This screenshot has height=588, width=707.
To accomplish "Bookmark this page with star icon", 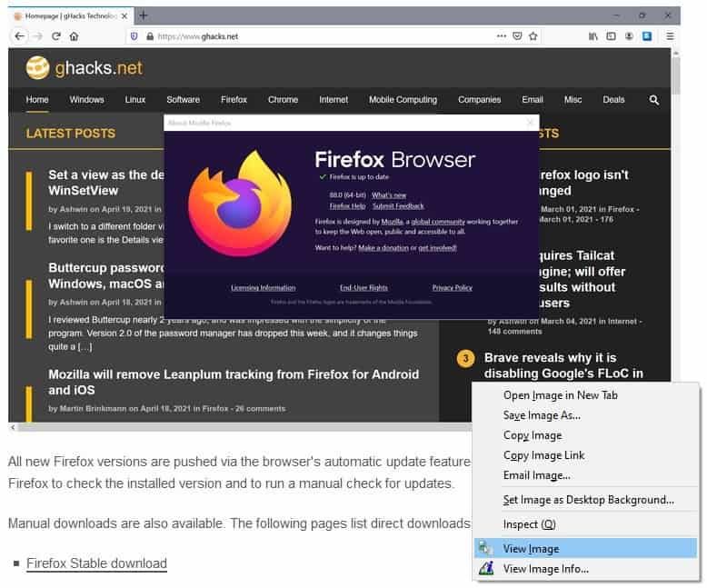I will 533,36.
